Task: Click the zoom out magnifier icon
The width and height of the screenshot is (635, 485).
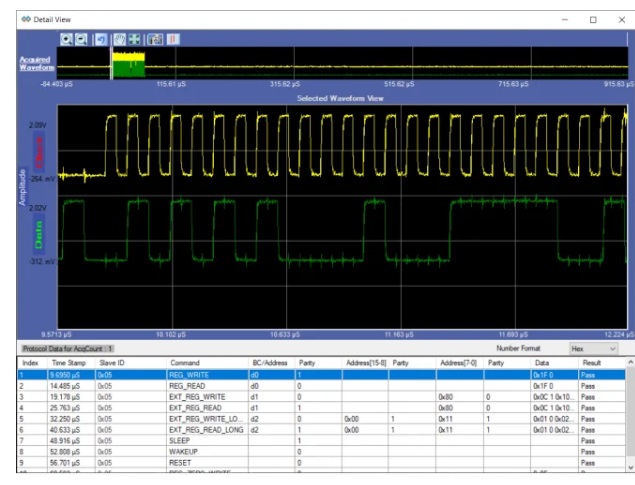Action: 81,39
